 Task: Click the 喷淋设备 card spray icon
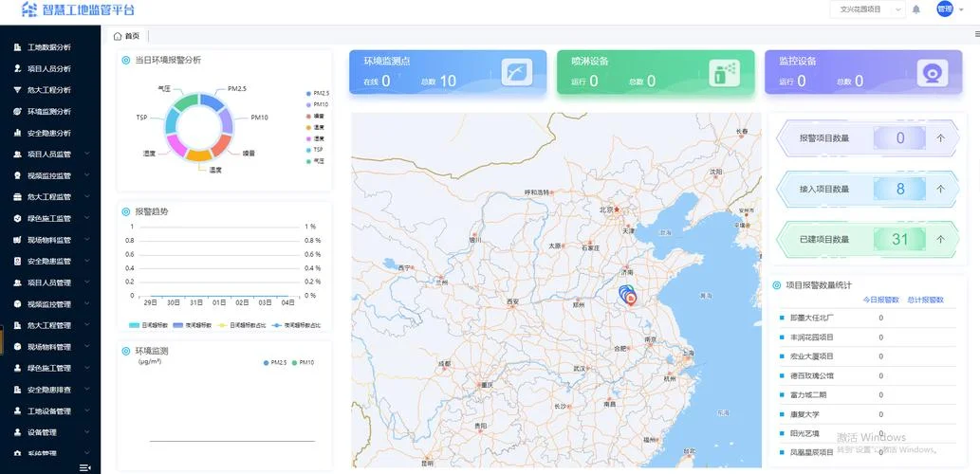point(724,72)
